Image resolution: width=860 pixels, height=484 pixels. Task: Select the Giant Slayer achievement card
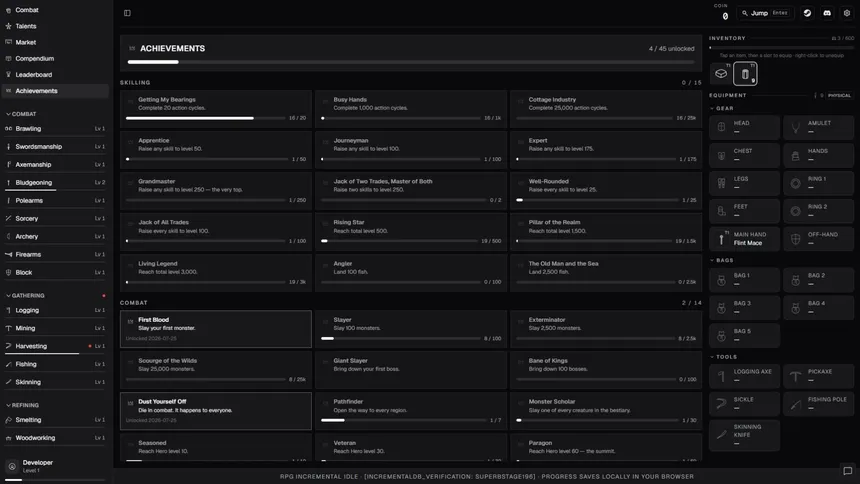(411, 370)
